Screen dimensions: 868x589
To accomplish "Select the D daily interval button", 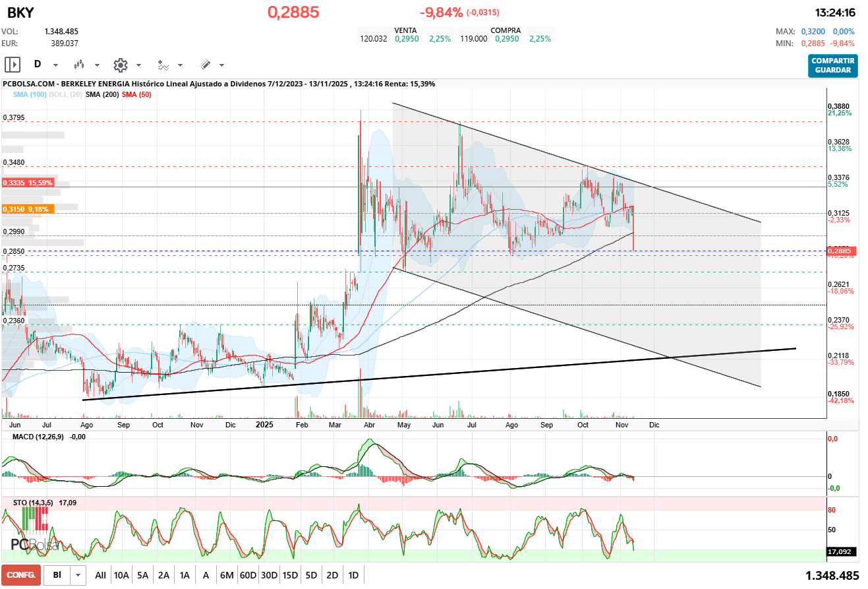I will click(38, 65).
